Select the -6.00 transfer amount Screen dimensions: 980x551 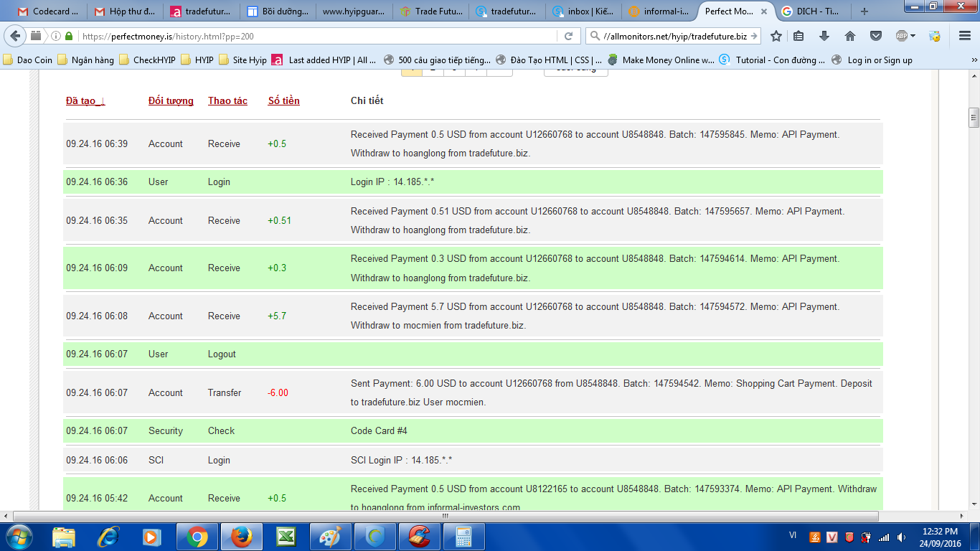tap(278, 392)
